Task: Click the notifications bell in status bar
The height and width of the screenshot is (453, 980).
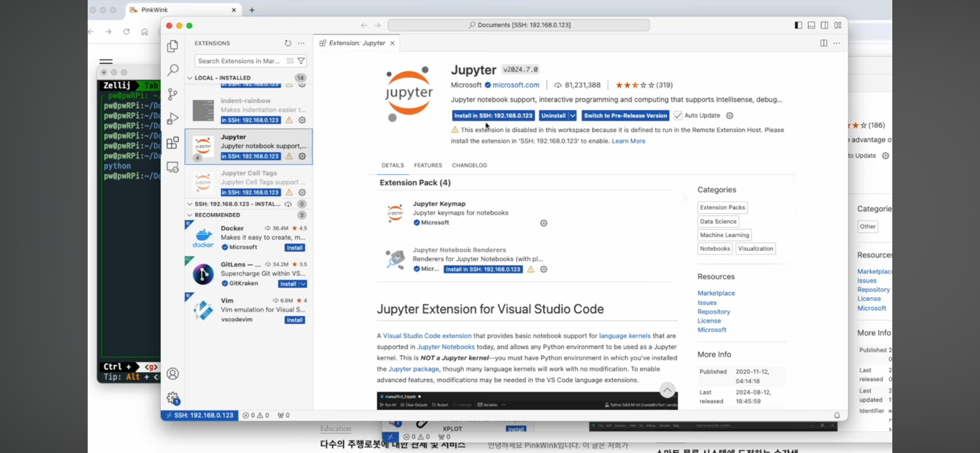Action: [x=837, y=415]
